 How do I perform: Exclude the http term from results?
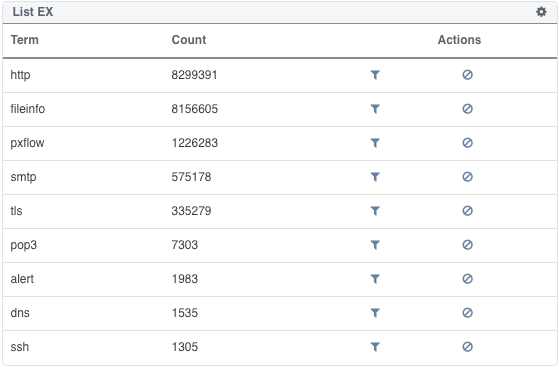coord(467,75)
